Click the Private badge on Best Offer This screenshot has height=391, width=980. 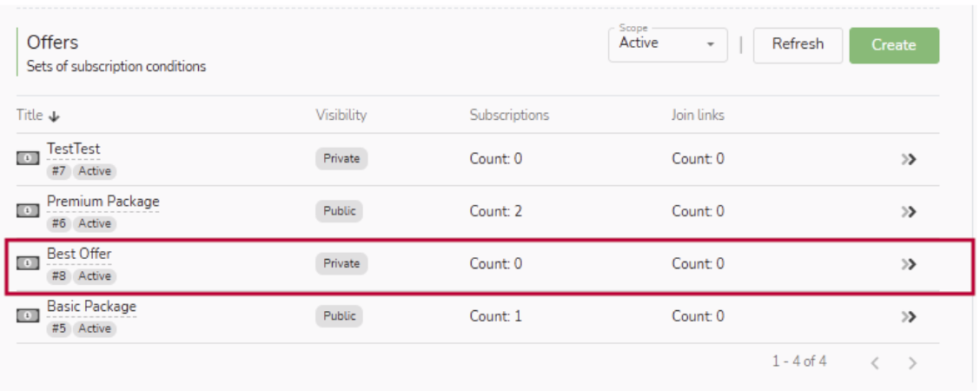coord(341,263)
